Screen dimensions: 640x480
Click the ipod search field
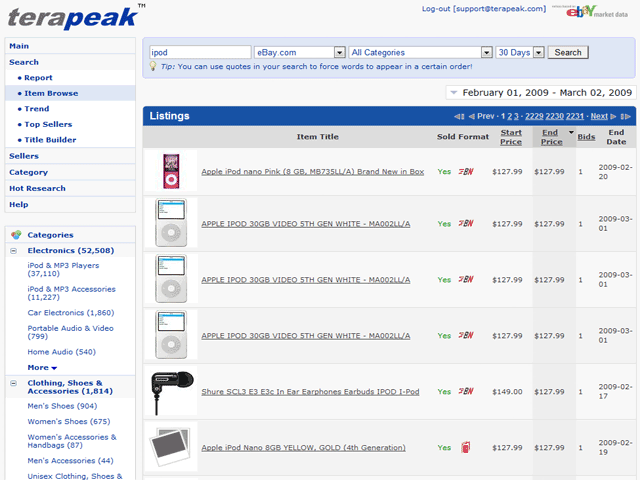[200, 52]
